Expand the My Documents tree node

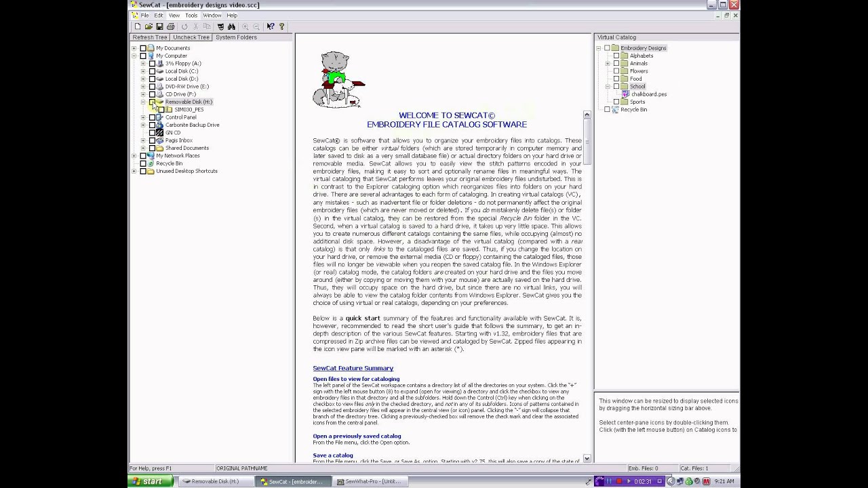(134, 48)
